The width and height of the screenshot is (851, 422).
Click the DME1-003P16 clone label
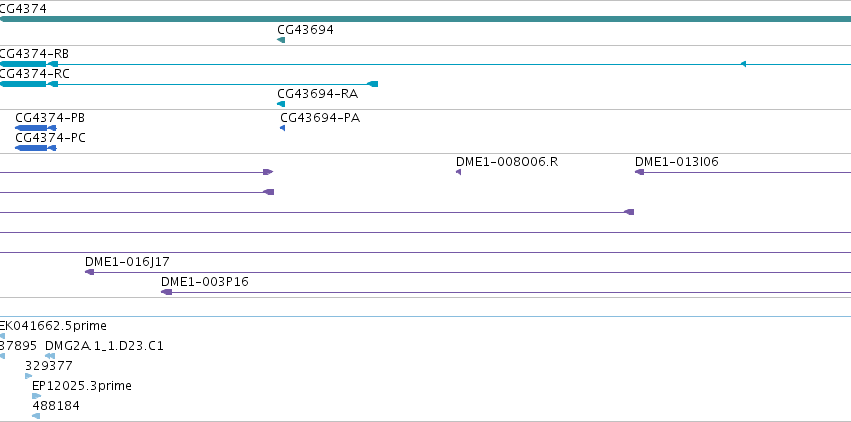[x=205, y=282]
